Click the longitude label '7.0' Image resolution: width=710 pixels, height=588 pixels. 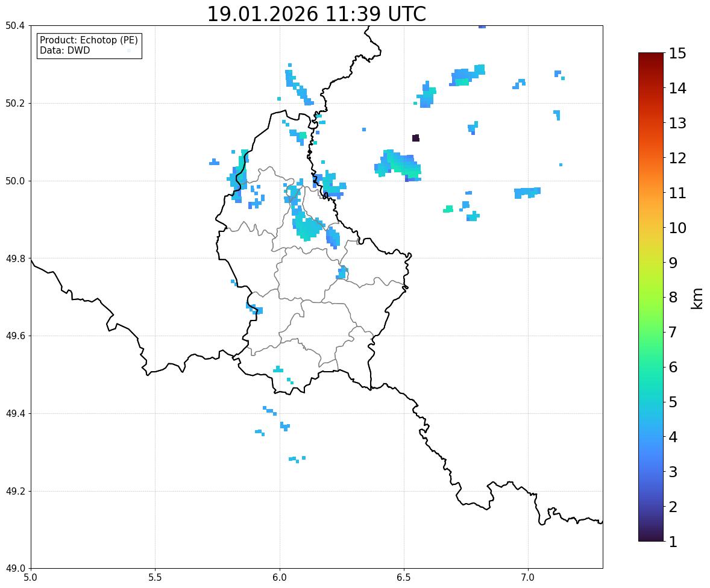(x=529, y=578)
